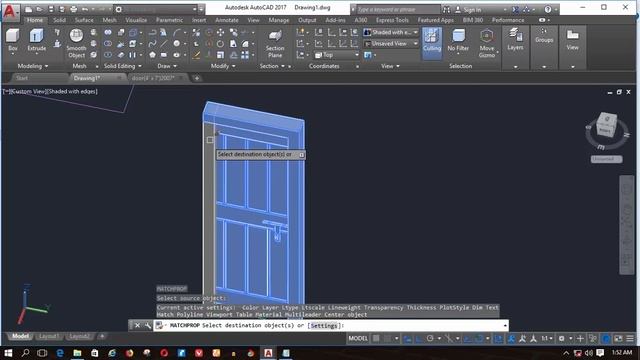Switch to the Surface ribbon tab
The height and width of the screenshot is (360, 640).
pos(84,20)
